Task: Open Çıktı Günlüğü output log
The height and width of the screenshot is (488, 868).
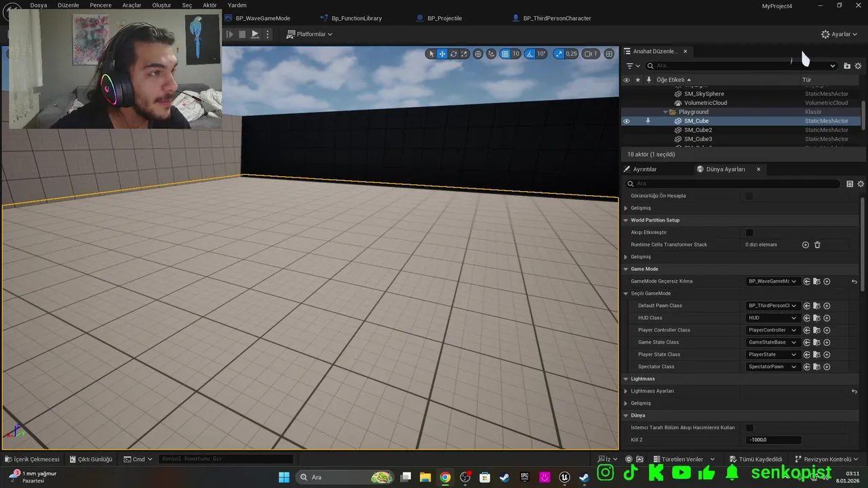Action: click(x=90, y=459)
